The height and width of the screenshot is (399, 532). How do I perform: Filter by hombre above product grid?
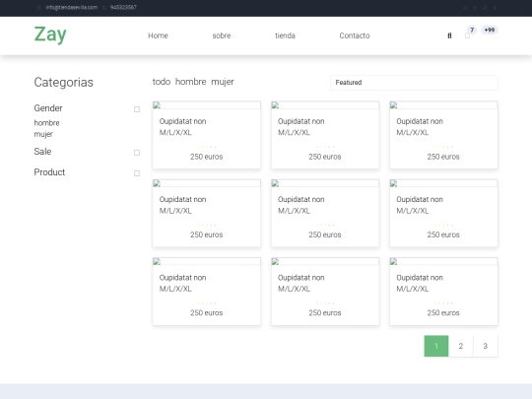191,82
